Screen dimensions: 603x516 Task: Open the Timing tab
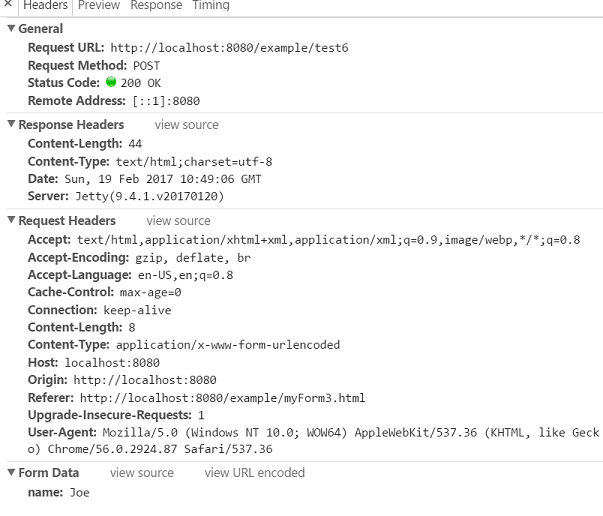click(x=211, y=5)
